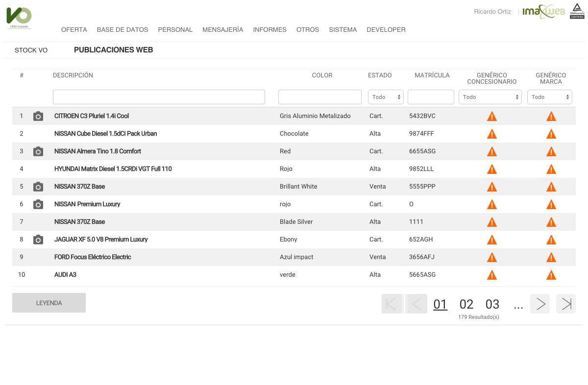Open camera icon on row 5 NISSAN 370Z
The width and height of the screenshot is (588, 385).
click(38, 187)
